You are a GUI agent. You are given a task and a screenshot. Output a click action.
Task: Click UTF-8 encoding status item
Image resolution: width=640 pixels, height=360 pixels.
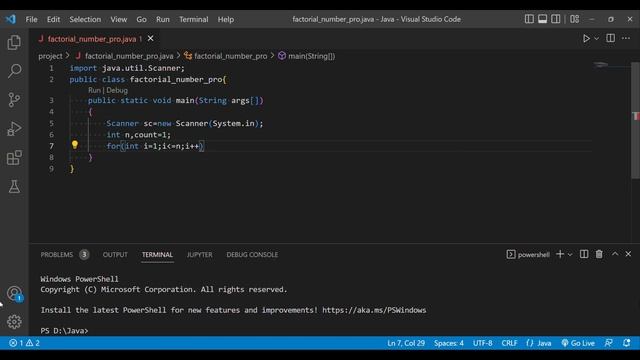482,343
